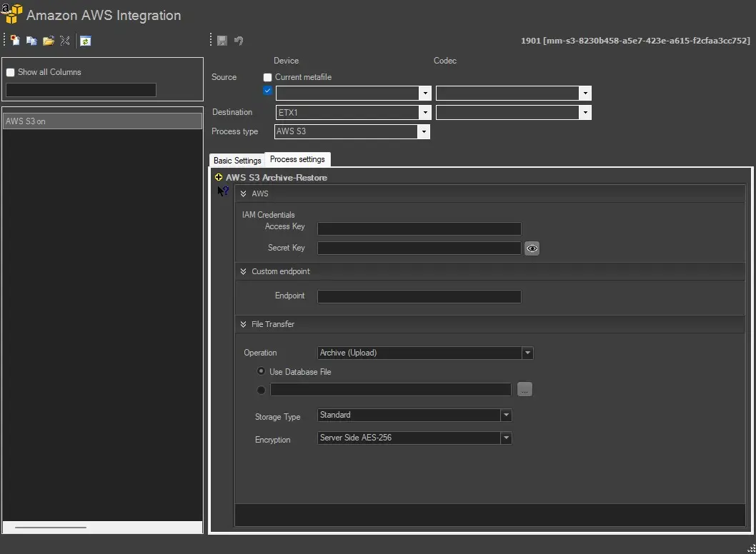Collapse the File Transfer section
Screen dimensions: 756x554
[x=244, y=324]
